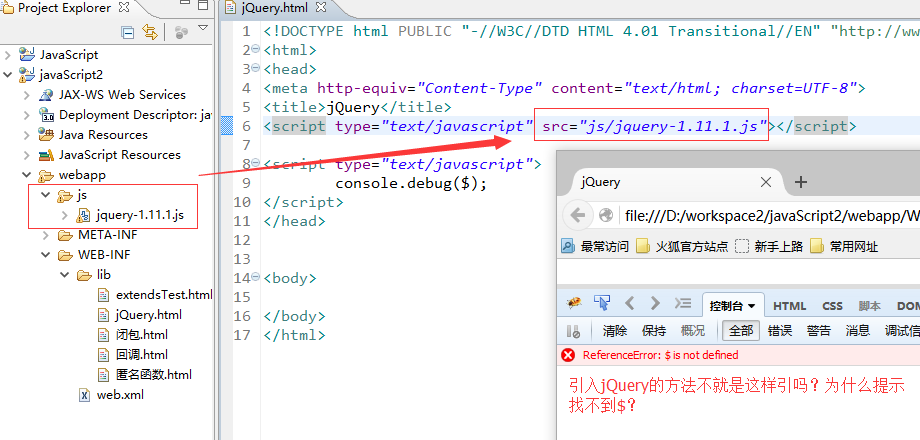The height and width of the screenshot is (440, 920).
Task: Expand JAX-WS Web Services node
Action: click(27, 95)
